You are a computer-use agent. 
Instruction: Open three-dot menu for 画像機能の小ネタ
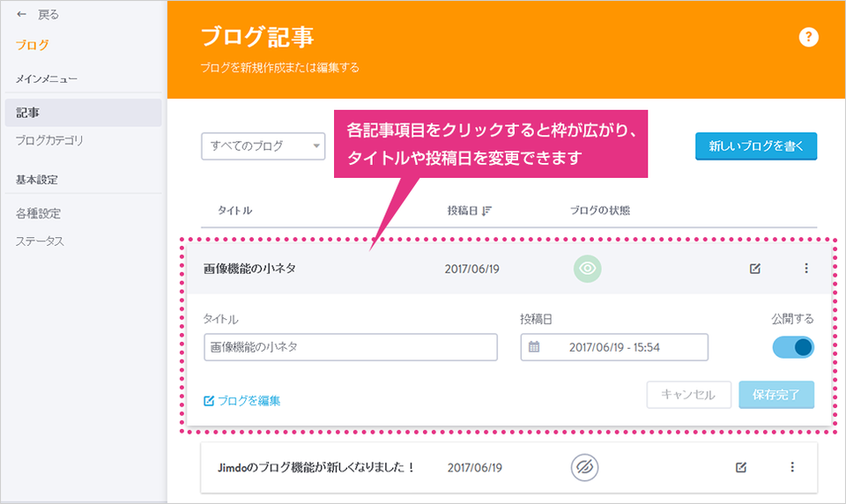coord(806,268)
